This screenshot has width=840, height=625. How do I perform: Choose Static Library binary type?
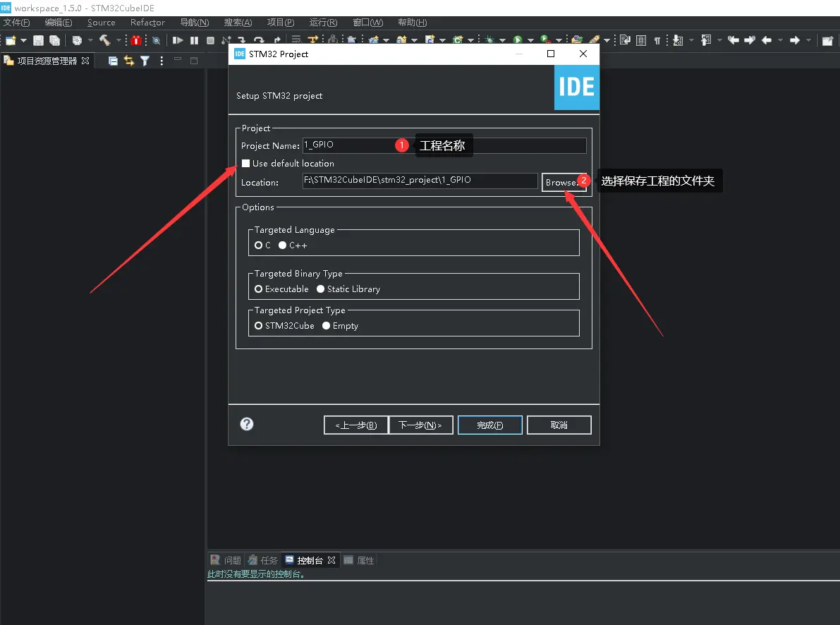click(321, 289)
